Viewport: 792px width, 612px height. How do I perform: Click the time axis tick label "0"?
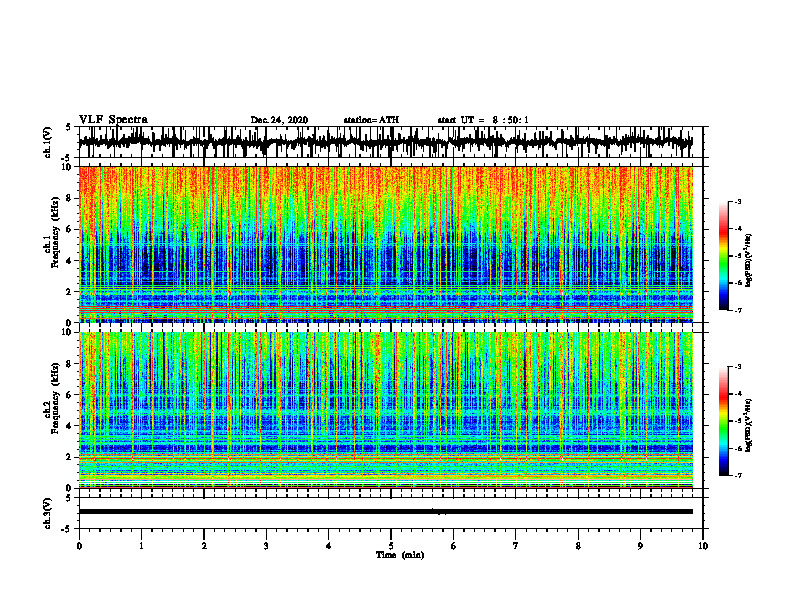[x=79, y=546]
